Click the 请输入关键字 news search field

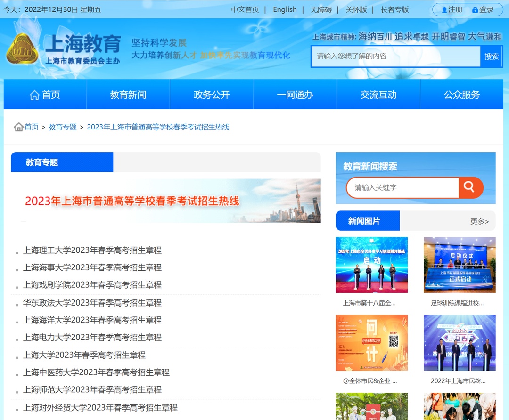pyautogui.click(x=402, y=187)
